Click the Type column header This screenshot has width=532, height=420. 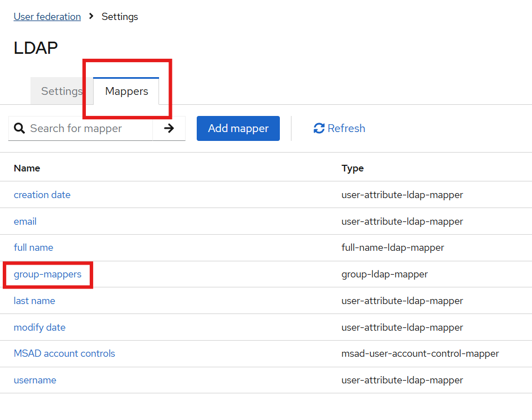[x=352, y=168]
